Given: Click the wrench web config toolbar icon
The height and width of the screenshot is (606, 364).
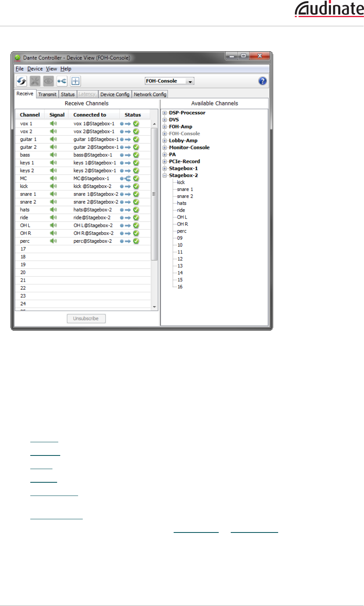Looking at the screenshot, I should point(35,81).
